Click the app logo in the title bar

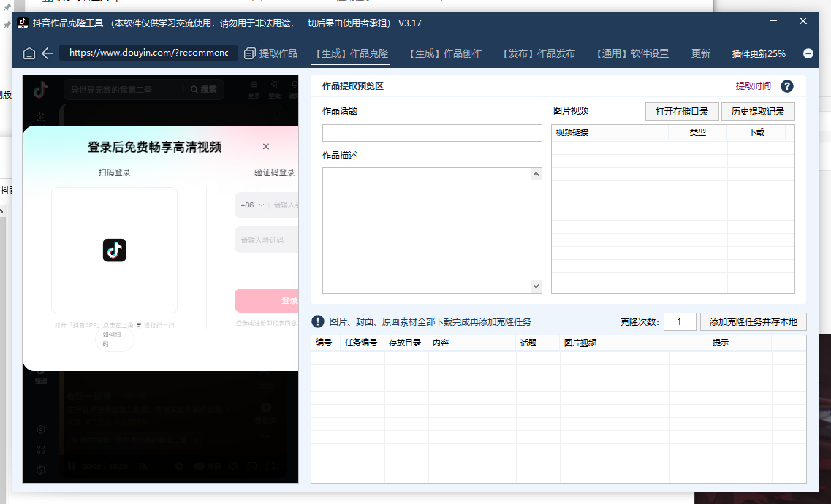(x=23, y=23)
